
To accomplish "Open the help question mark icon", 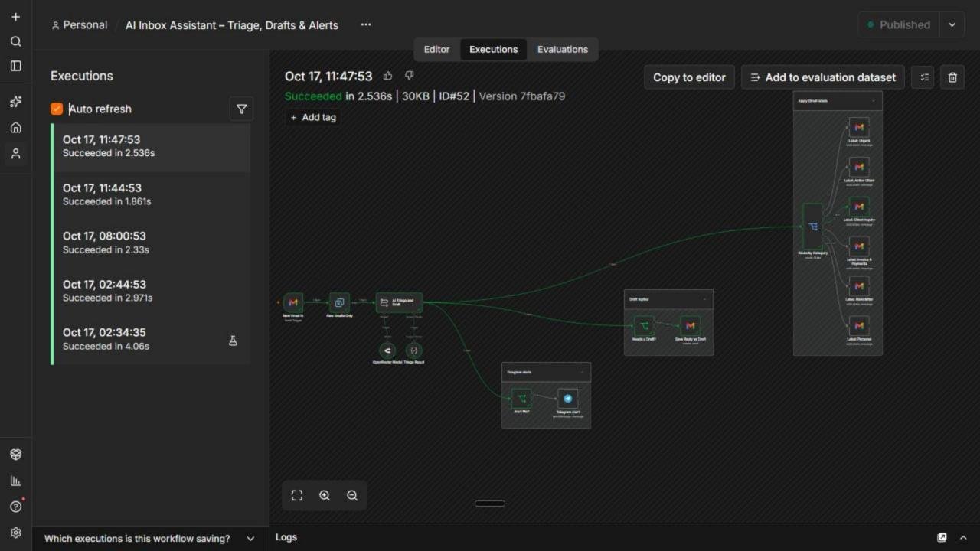I will pos(15,507).
